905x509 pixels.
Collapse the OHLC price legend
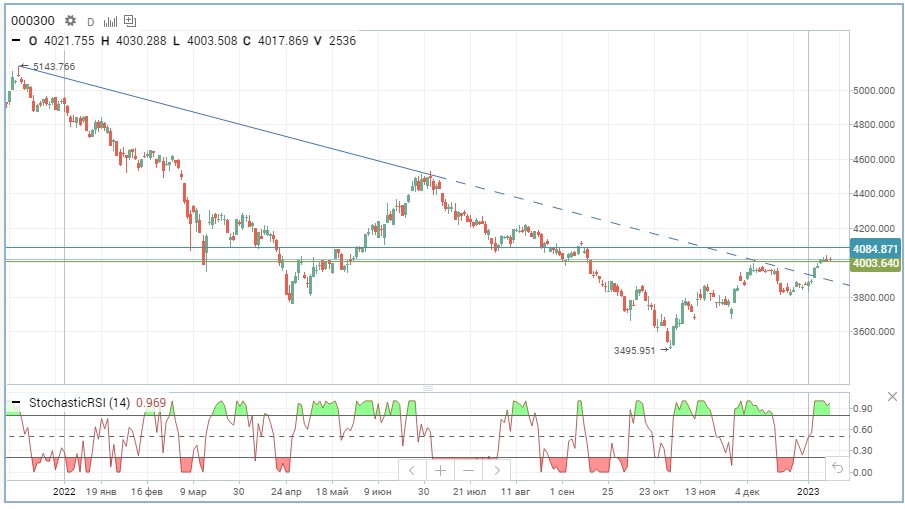pyautogui.click(x=15, y=41)
